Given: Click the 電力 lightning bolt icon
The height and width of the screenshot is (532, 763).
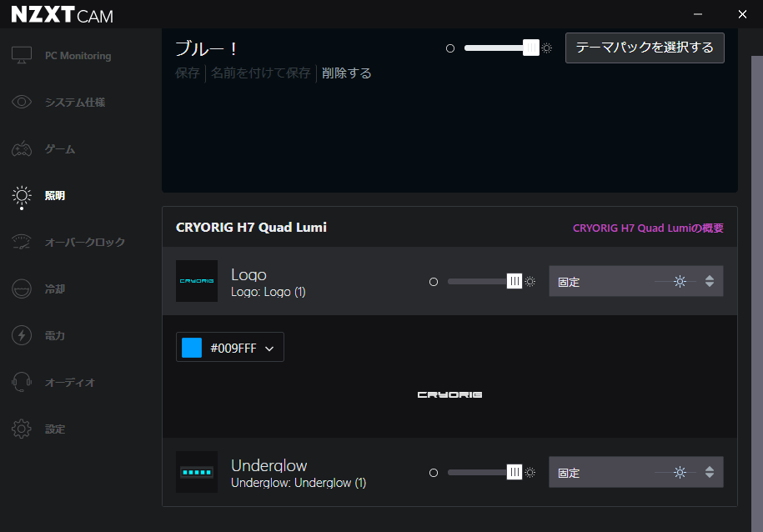Looking at the screenshot, I should coord(22,335).
